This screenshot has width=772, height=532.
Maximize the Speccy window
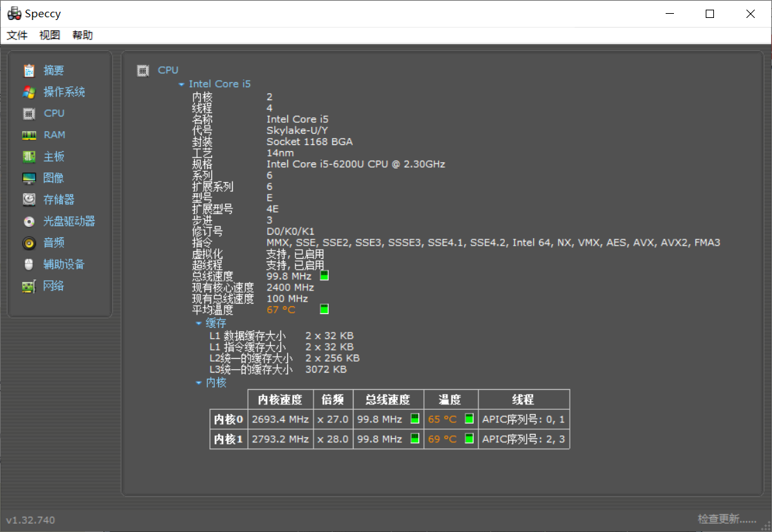(x=709, y=14)
